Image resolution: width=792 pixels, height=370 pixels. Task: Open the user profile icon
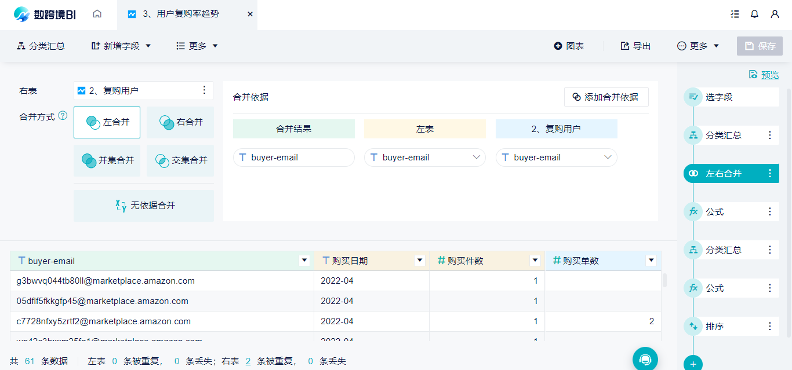775,14
